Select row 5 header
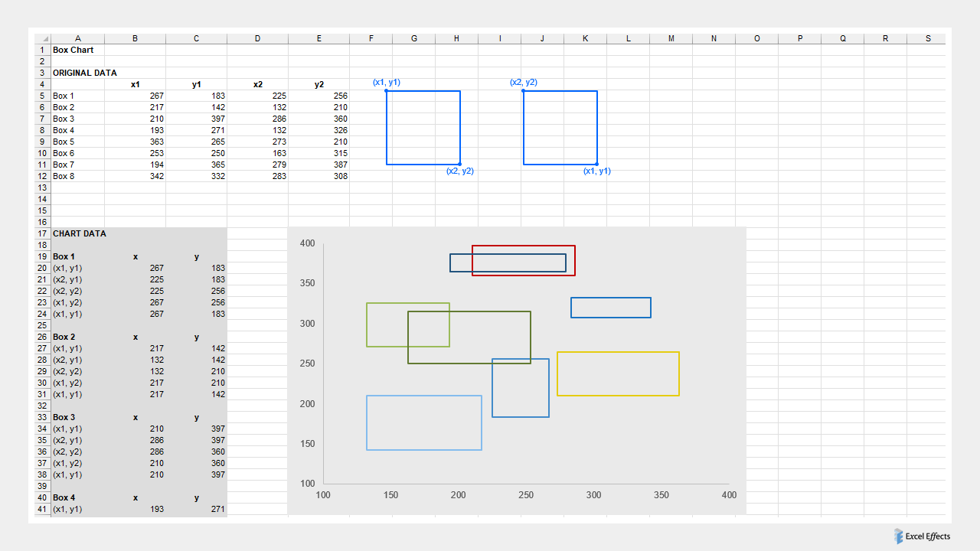This screenshot has width=980, height=551. [42, 96]
